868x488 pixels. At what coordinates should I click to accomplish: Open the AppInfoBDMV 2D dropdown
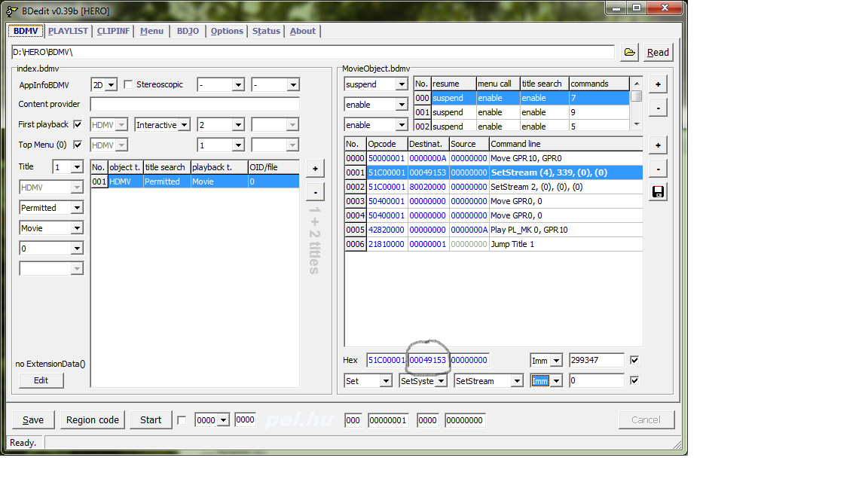(x=112, y=85)
